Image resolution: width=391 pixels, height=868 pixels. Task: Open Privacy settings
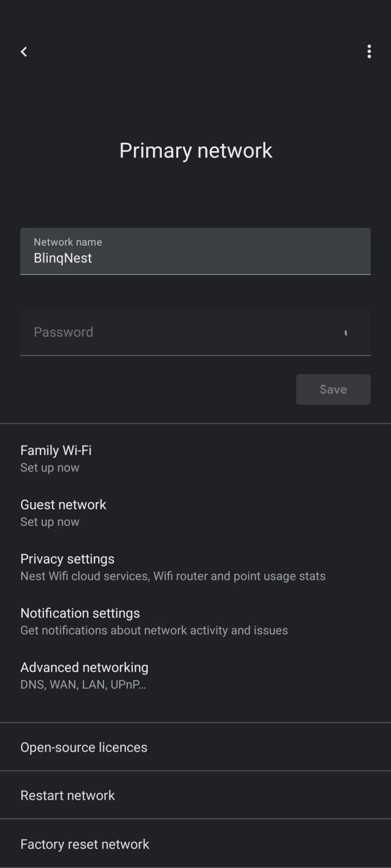click(x=67, y=559)
